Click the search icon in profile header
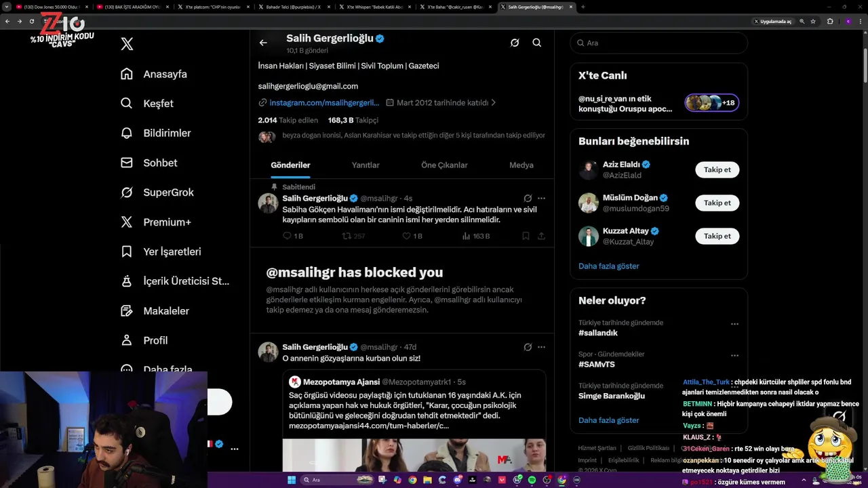This screenshot has width=868, height=488. [x=536, y=43]
